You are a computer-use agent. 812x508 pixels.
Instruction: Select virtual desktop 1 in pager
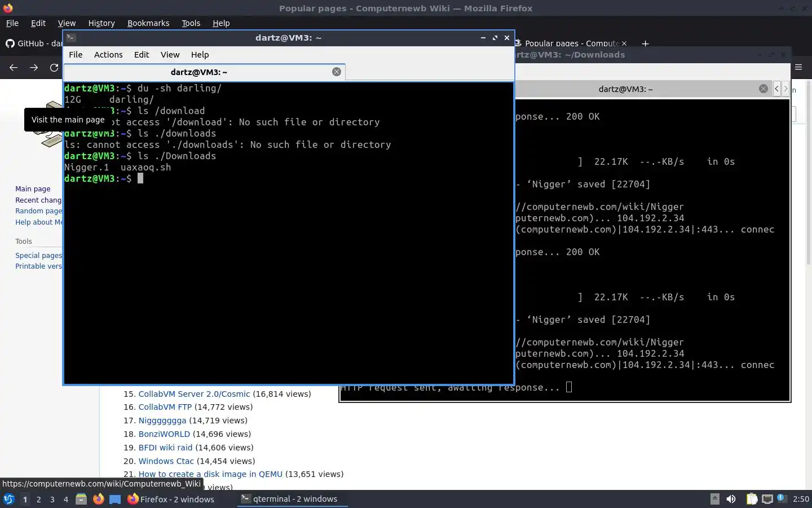coord(25,500)
